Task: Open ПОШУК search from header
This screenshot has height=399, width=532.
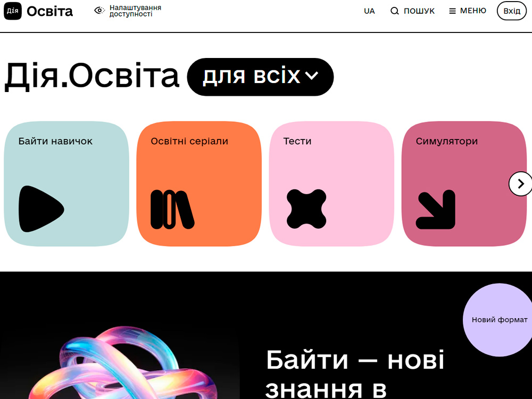Action: [419, 11]
